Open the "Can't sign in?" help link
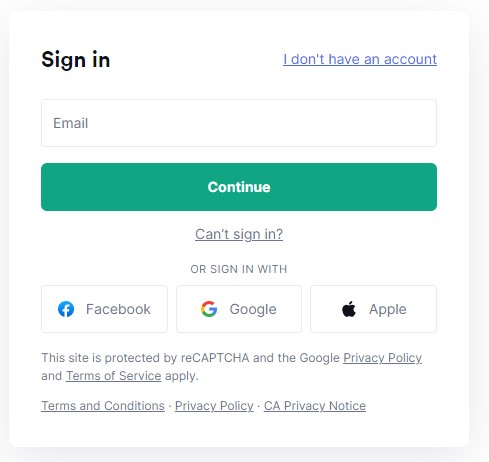 239,234
